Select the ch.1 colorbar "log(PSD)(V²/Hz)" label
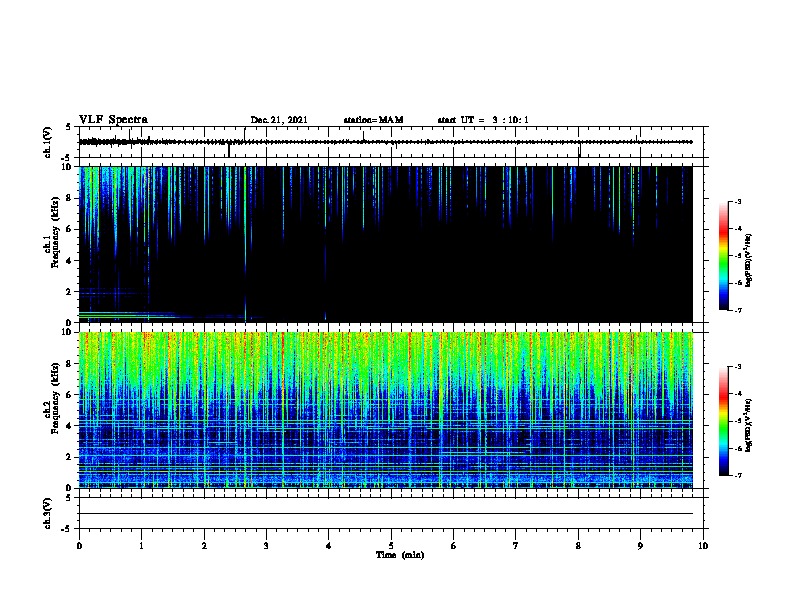The image size is (792, 612). (749, 260)
